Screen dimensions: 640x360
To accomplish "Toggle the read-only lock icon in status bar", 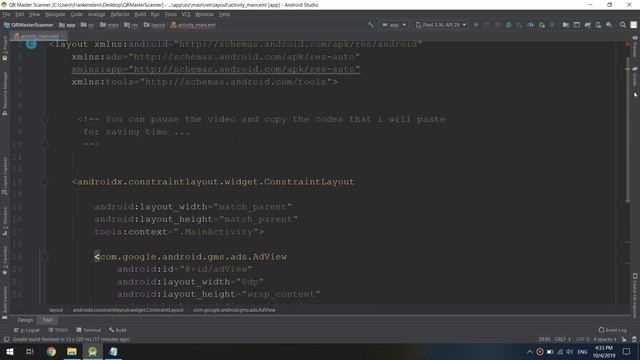I will click(x=624, y=339).
